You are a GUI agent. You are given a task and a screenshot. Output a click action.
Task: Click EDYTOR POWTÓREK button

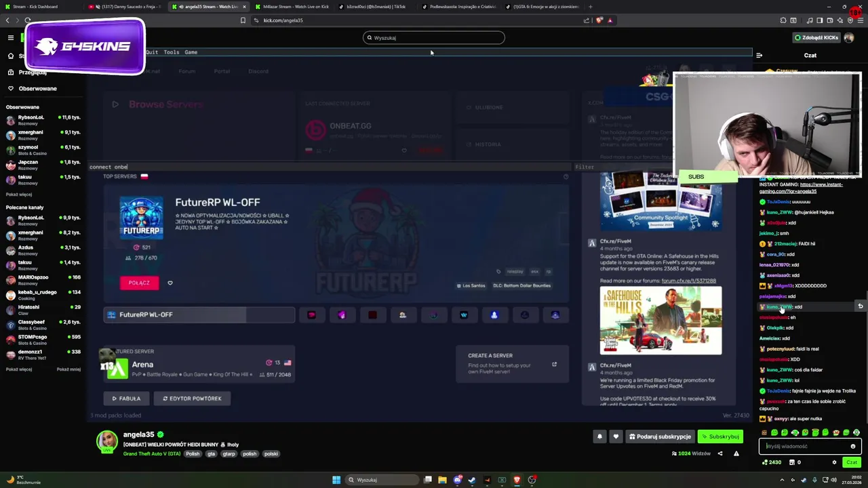(x=192, y=399)
